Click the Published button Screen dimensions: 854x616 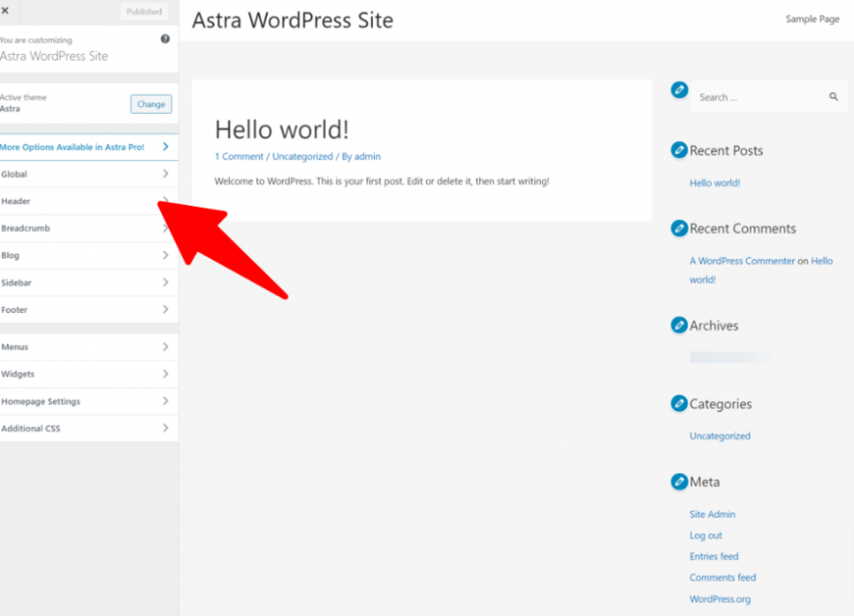tap(144, 12)
